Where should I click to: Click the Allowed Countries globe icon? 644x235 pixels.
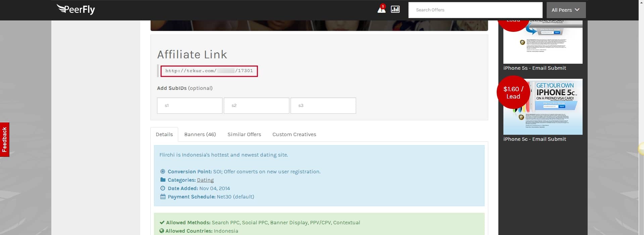pyautogui.click(x=162, y=231)
